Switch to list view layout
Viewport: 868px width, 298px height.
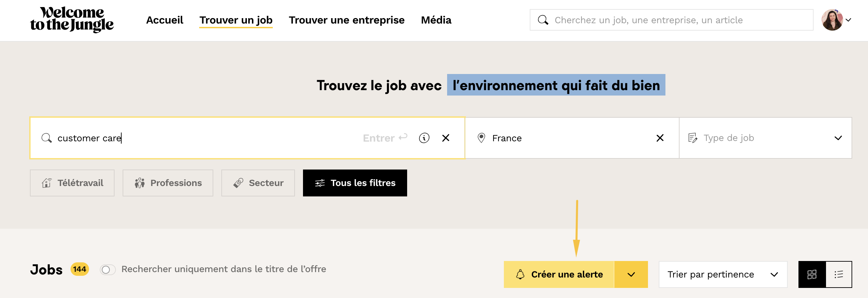click(x=838, y=274)
